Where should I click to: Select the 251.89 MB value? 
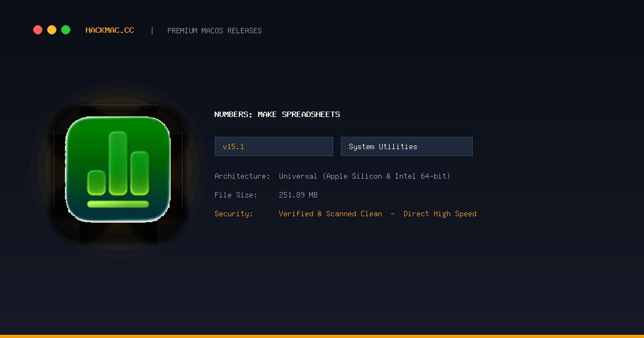[298, 195]
